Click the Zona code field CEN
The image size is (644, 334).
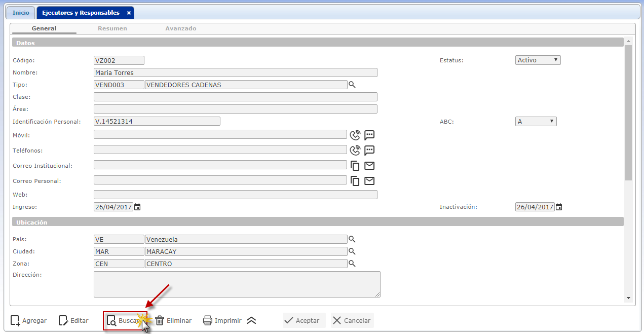pyautogui.click(x=119, y=264)
